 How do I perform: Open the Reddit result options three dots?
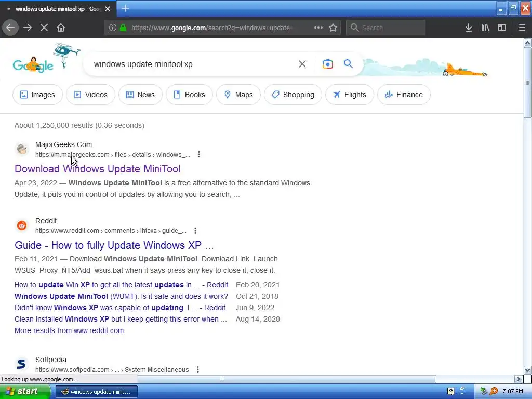(195, 231)
